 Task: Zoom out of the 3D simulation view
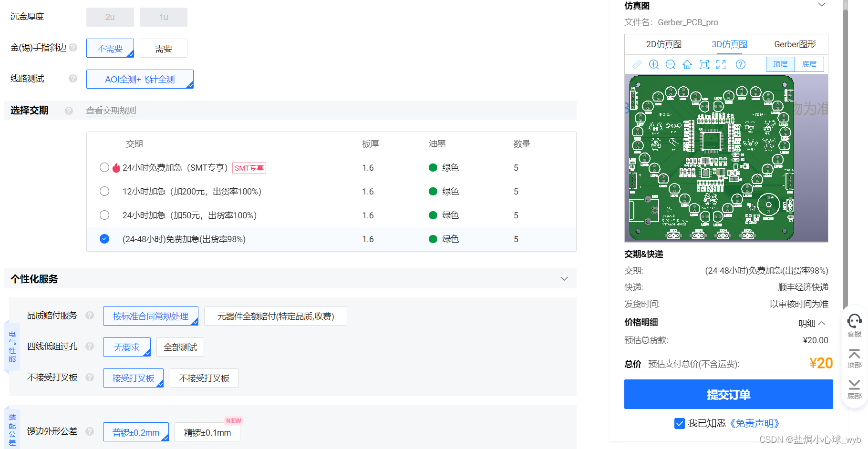pos(671,64)
